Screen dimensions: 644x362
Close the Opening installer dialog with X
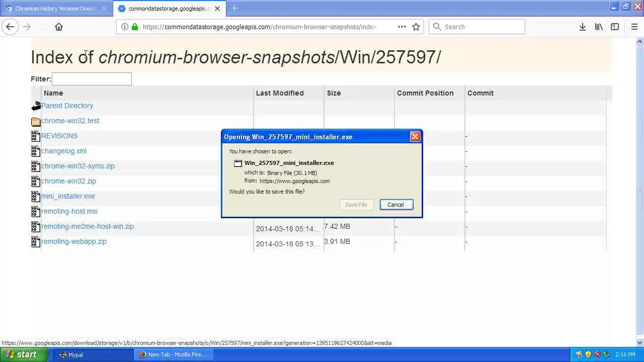point(415,137)
